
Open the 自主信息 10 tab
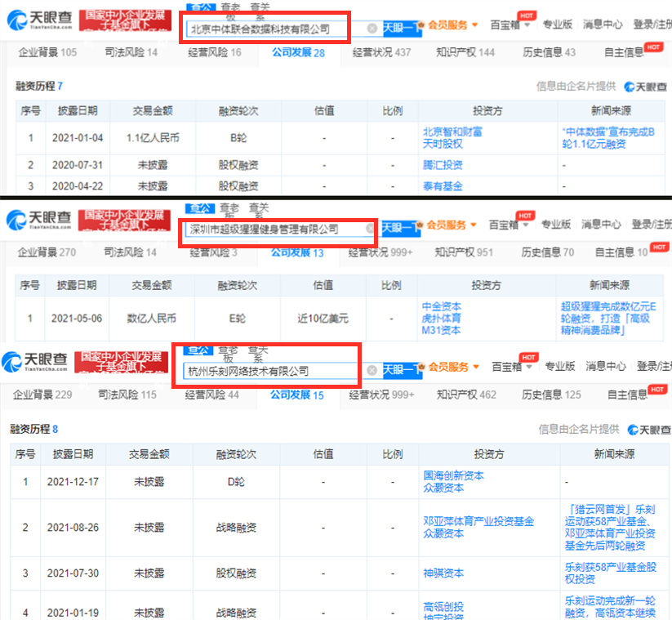[x=621, y=252]
